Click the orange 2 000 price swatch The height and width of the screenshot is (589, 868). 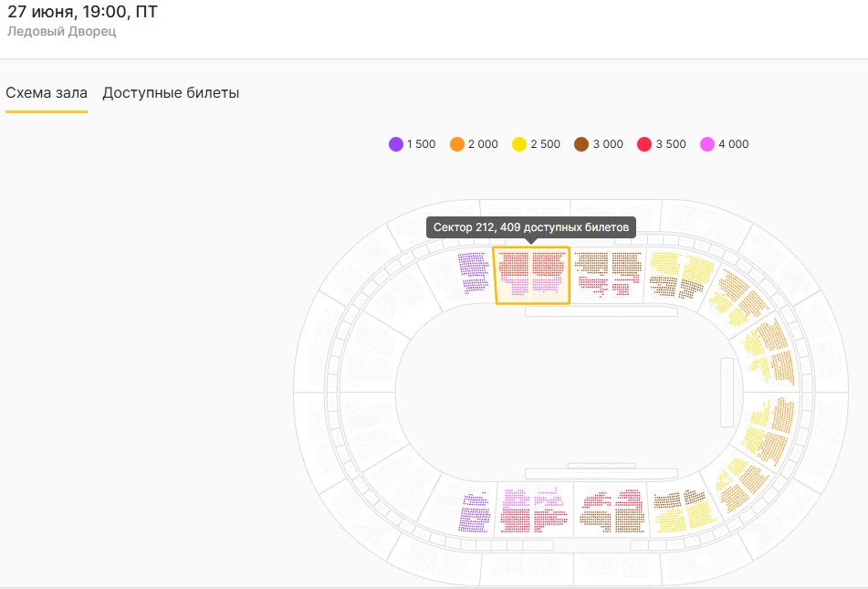click(x=457, y=144)
